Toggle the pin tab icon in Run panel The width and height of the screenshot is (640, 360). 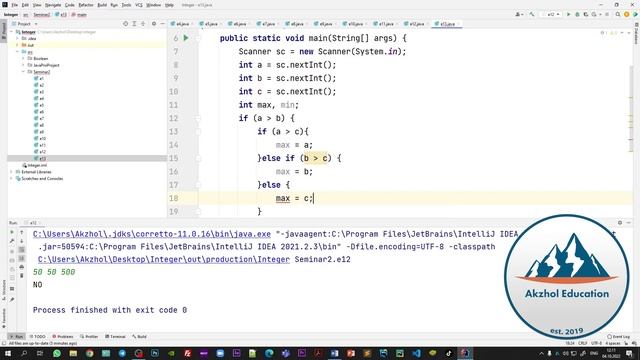pos(12,300)
